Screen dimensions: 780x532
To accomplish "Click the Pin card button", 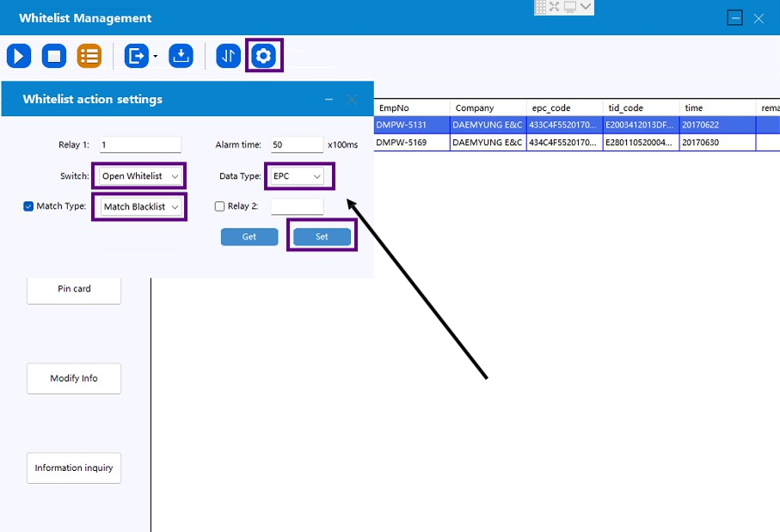I will click(x=74, y=290).
